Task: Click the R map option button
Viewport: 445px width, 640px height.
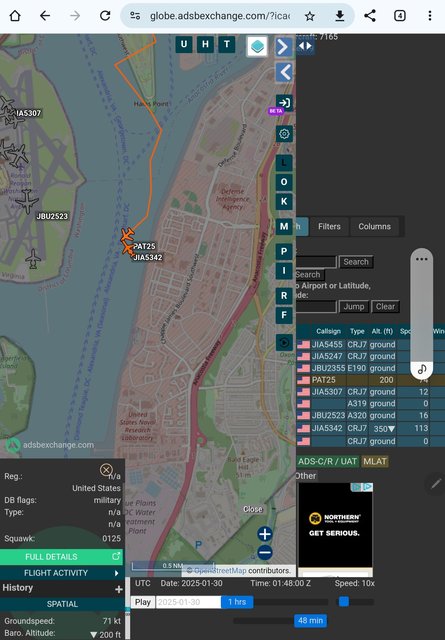Action: [284, 296]
